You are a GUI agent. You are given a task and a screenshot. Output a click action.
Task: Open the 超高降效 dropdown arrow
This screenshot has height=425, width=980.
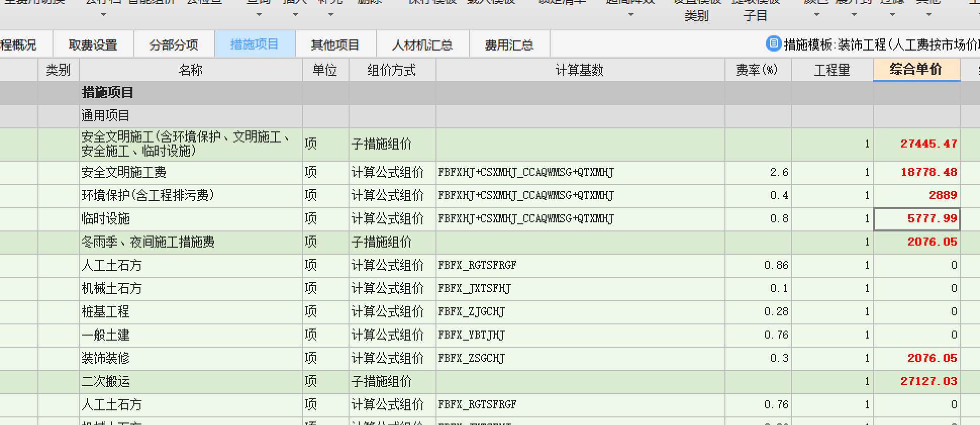click(630, 15)
